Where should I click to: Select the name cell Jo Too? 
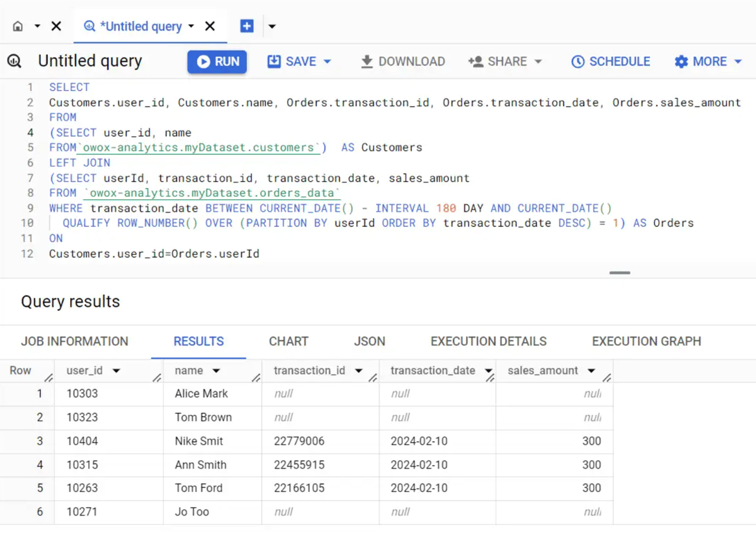[x=213, y=511]
